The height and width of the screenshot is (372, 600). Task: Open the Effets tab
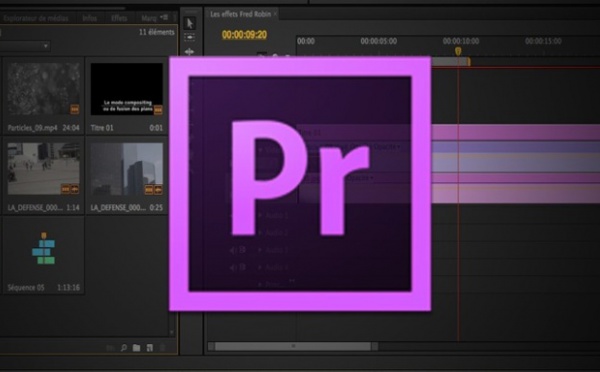pyautogui.click(x=119, y=18)
